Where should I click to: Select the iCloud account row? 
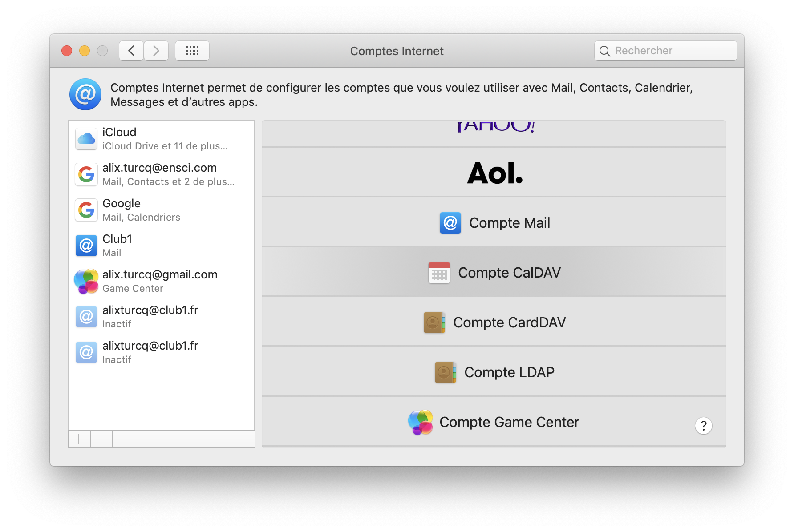tap(161, 139)
